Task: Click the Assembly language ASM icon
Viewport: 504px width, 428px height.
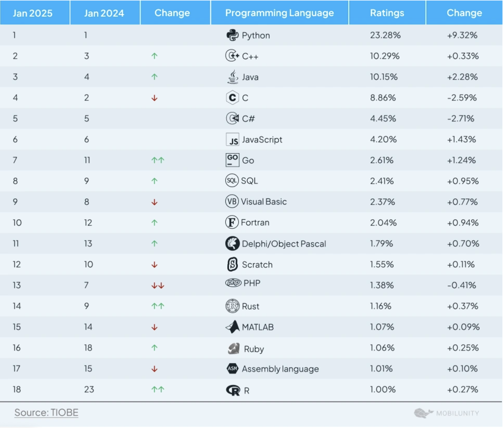Action: click(232, 369)
